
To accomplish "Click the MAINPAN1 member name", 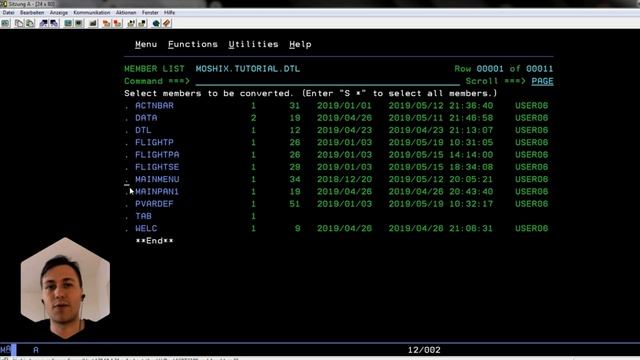I will (x=157, y=191).
